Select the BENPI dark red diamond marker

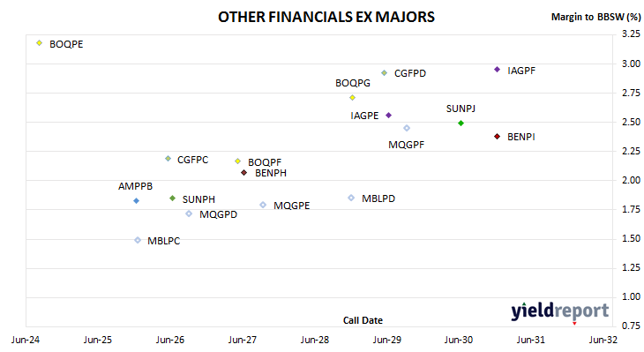(x=497, y=137)
